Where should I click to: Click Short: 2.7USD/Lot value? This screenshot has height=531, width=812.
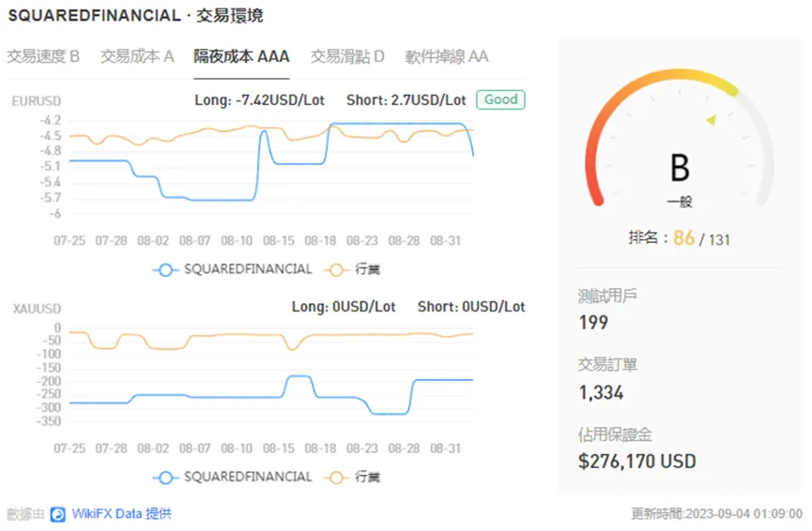coord(406,99)
